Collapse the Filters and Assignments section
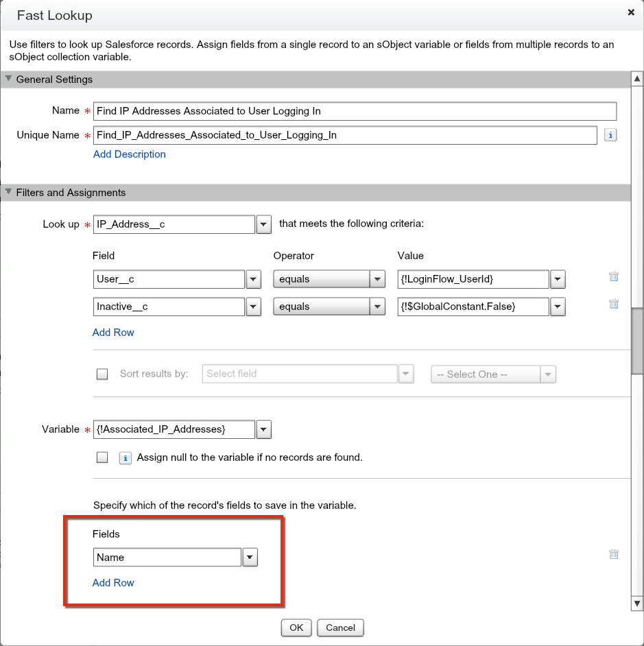The height and width of the screenshot is (646, 644). tap(9, 192)
